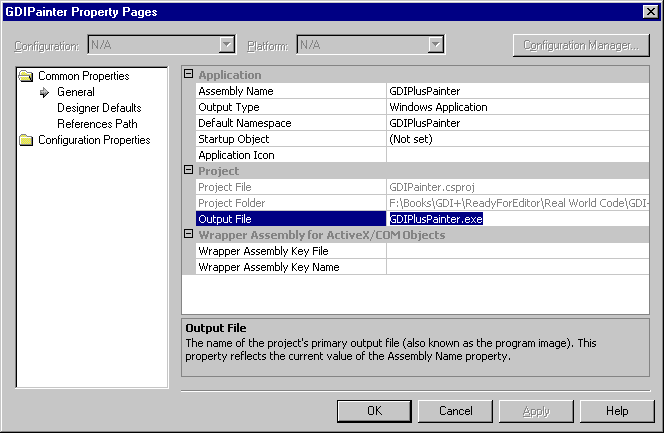Viewport: 664px width, 433px height.
Task: Click the Output File description heading
Action: point(216,328)
